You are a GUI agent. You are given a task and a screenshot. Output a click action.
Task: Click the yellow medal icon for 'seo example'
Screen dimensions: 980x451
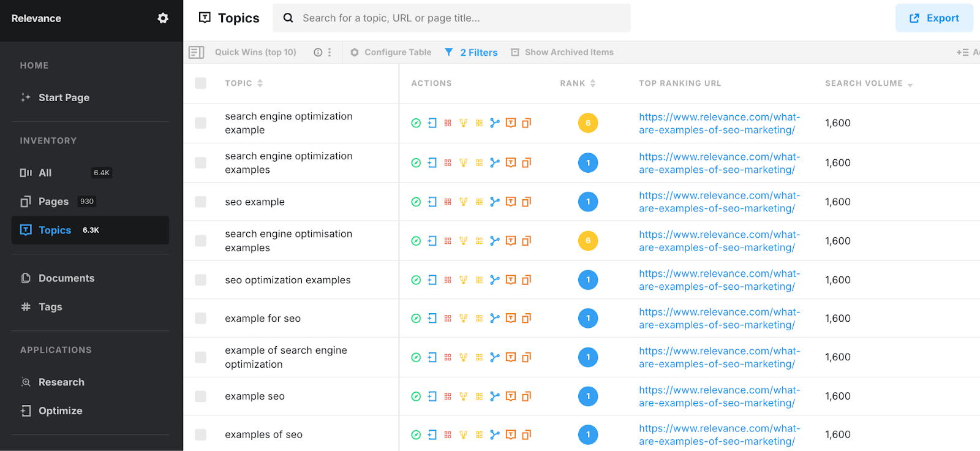[x=464, y=202]
